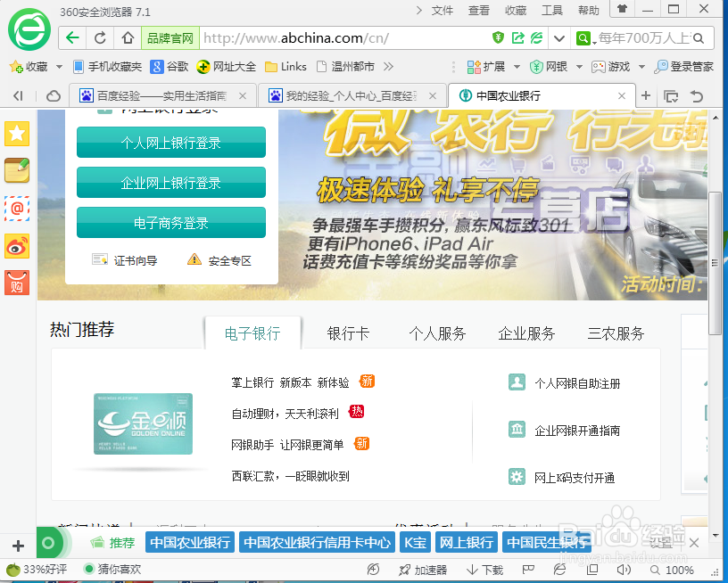The width and height of the screenshot is (728, 583).
Task: Click the cloud sync icon left of tabs
Action: pyautogui.click(x=54, y=96)
